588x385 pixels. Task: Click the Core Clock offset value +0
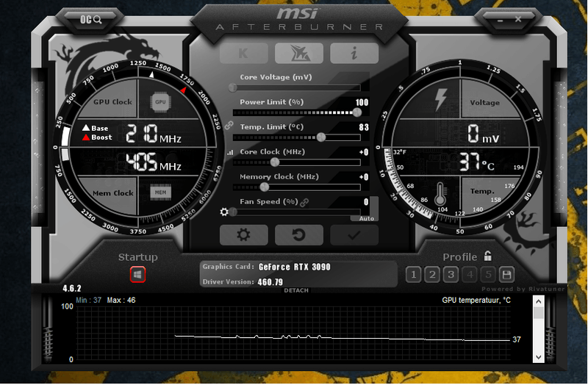[x=364, y=152]
